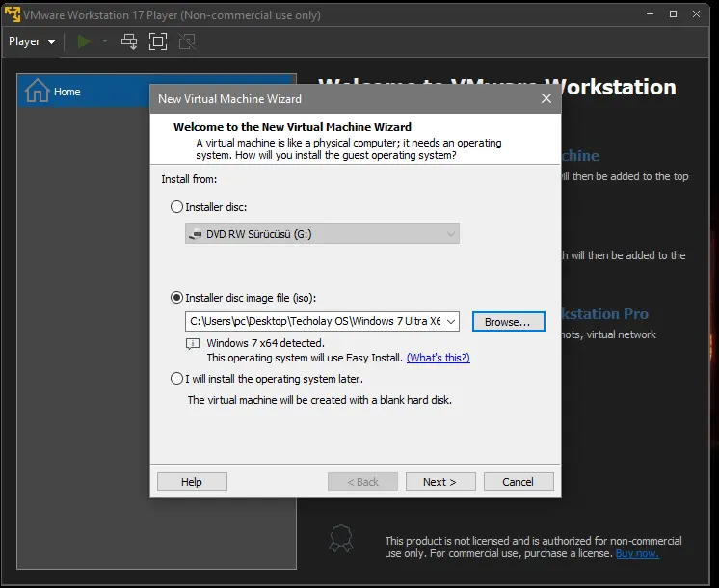719x588 pixels.
Task: Click the Unity mode toolbar icon
Action: tap(187, 41)
